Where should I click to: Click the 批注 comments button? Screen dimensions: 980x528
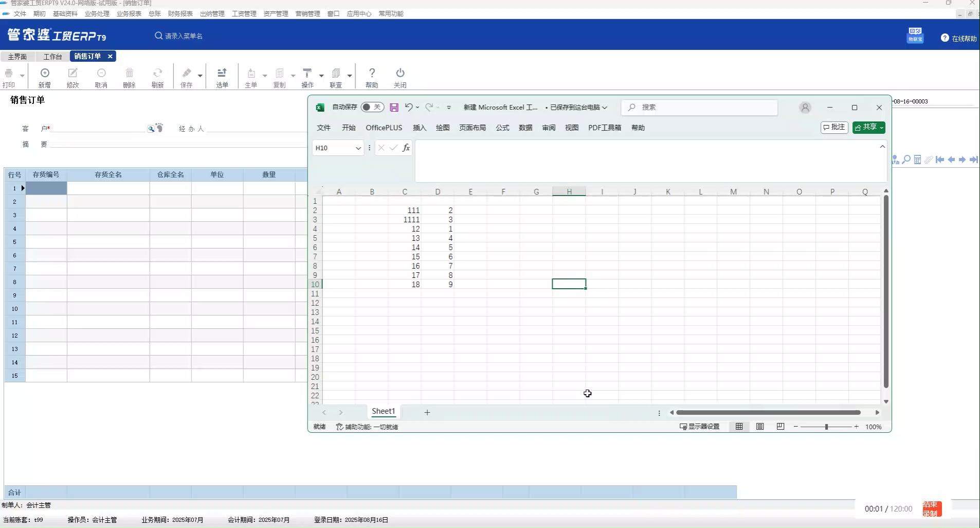tap(834, 127)
